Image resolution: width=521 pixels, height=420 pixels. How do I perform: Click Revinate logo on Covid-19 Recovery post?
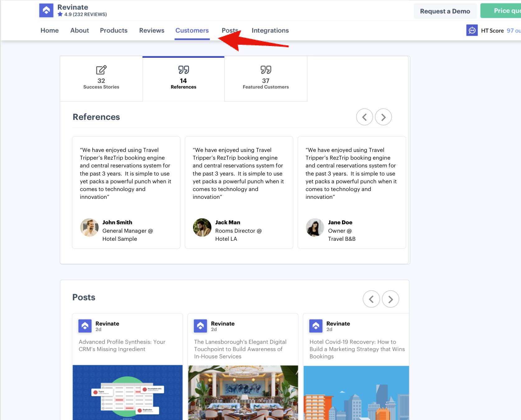click(316, 326)
